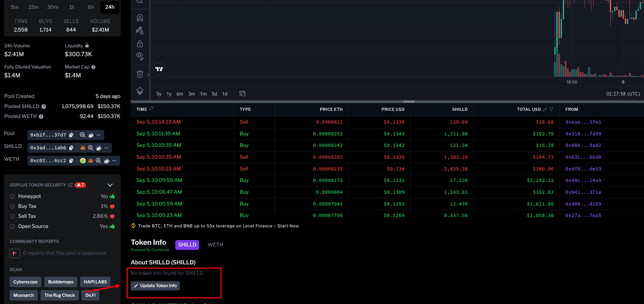
Task: Click Pooled WETH help question icon
Action: point(41,116)
